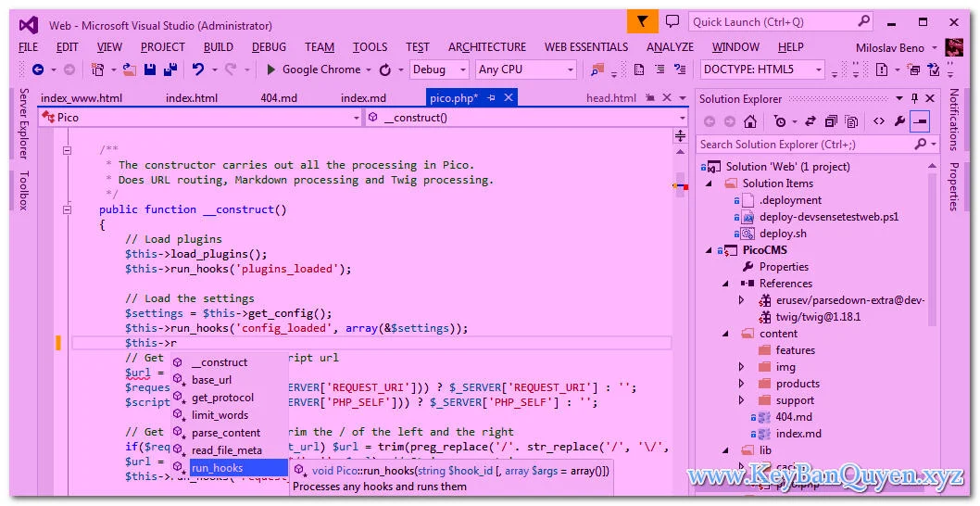Open the Toolbox side tab
Screen dimensions: 980x506
[x=23, y=190]
